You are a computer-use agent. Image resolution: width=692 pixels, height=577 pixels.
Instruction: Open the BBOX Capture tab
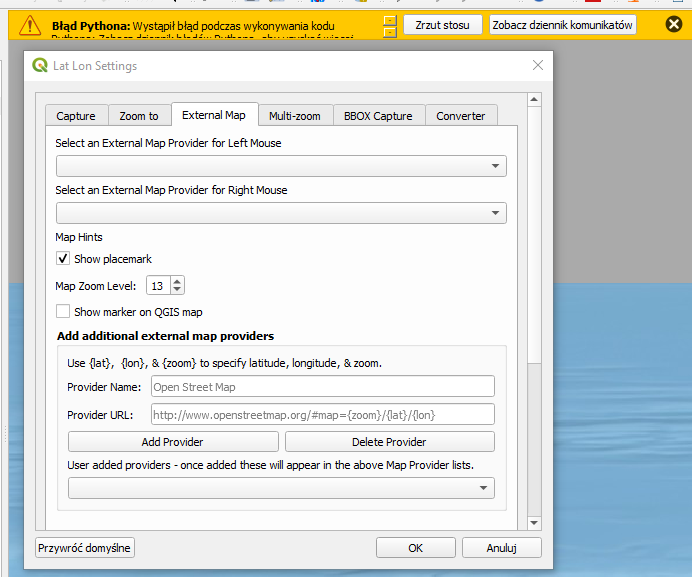point(379,116)
